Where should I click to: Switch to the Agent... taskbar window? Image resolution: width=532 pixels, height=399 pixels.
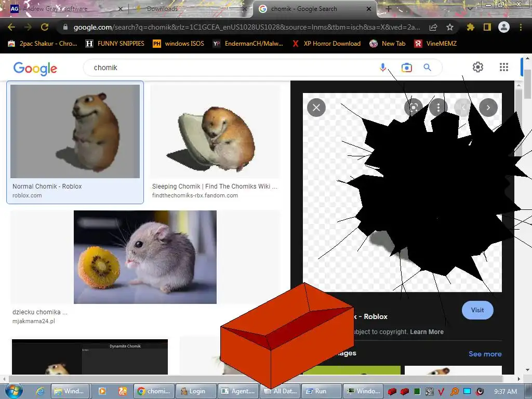pyautogui.click(x=238, y=391)
